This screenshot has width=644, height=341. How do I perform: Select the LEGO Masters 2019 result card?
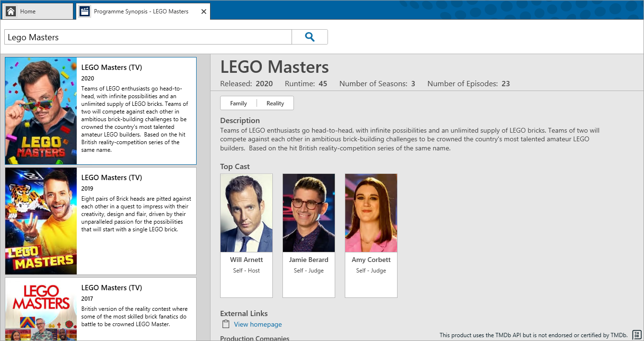click(101, 221)
